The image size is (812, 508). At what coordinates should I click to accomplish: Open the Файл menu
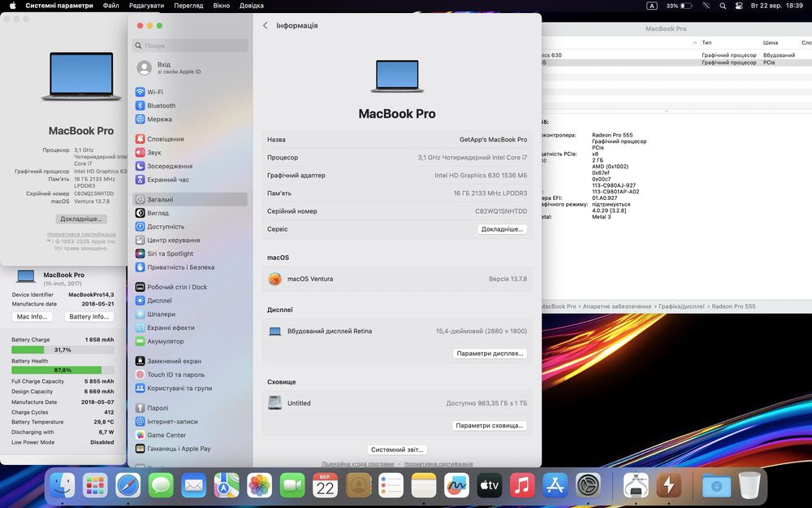coord(110,6)
